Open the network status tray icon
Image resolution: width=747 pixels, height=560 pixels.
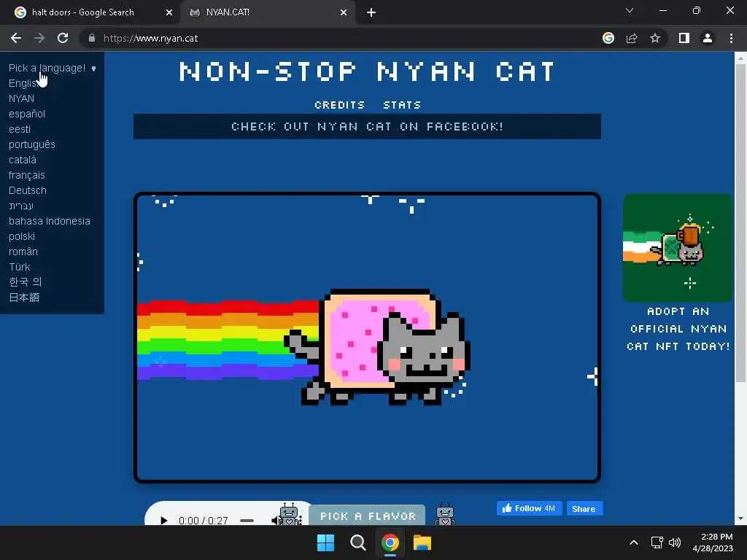[x=657, y=542]
